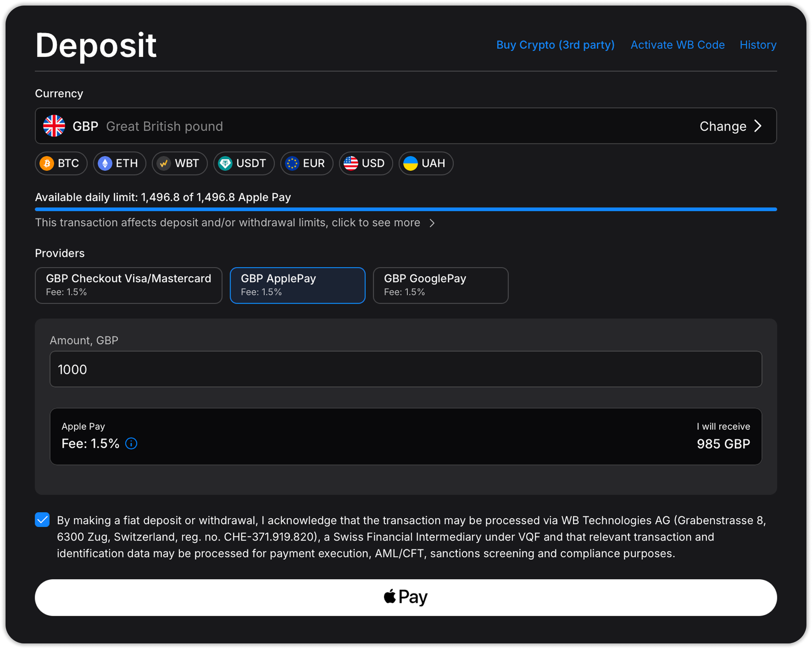The height and width of the screenshot is (649, 812).
Task: Click the Change chevron arrow
Action: (758, 126)
